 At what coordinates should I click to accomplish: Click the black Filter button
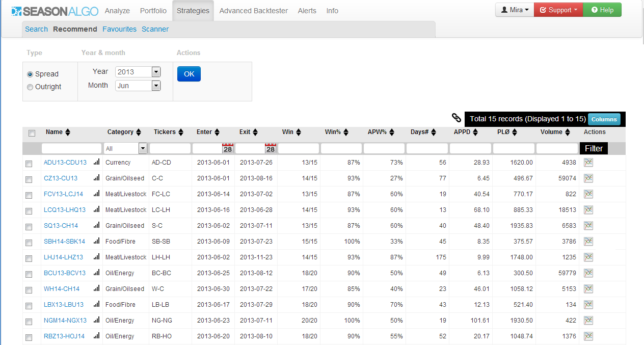point(594,148)
